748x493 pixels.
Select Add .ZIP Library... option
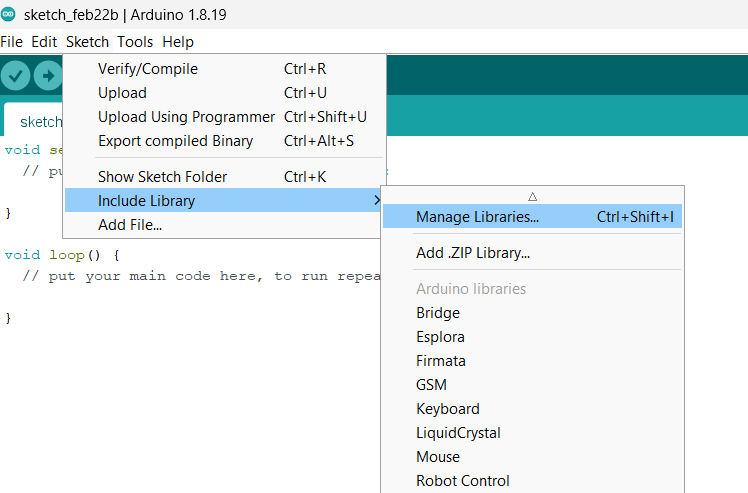[x=473, y=253]
